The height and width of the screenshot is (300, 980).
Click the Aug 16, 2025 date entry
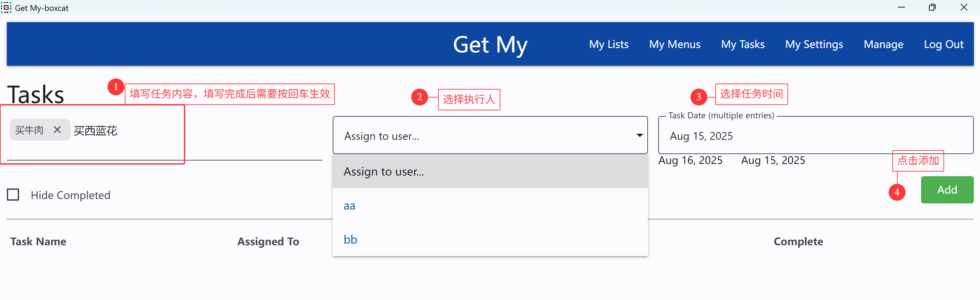click(x=690, y=161)
